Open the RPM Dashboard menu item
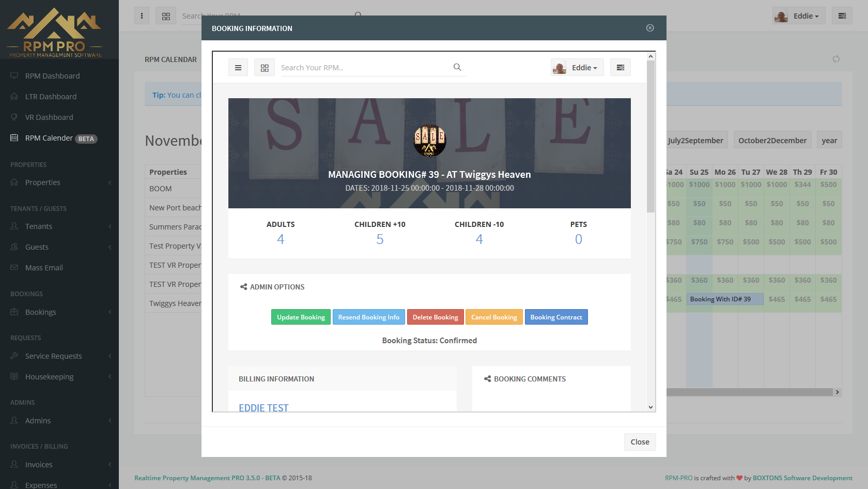 pyautogui.click(x=59, y=76)
